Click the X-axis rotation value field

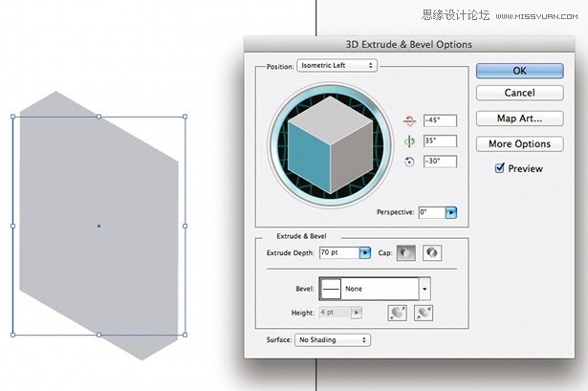click(440, 120)
